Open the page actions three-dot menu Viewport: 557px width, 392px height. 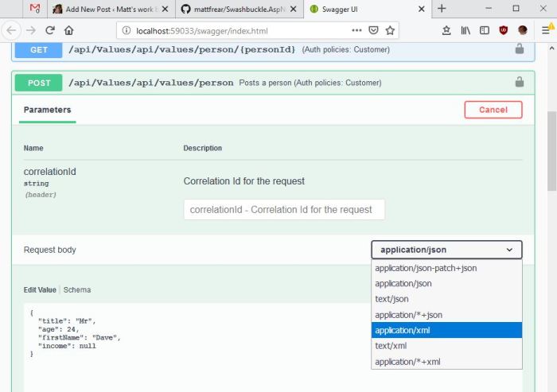tap(356, 30)
